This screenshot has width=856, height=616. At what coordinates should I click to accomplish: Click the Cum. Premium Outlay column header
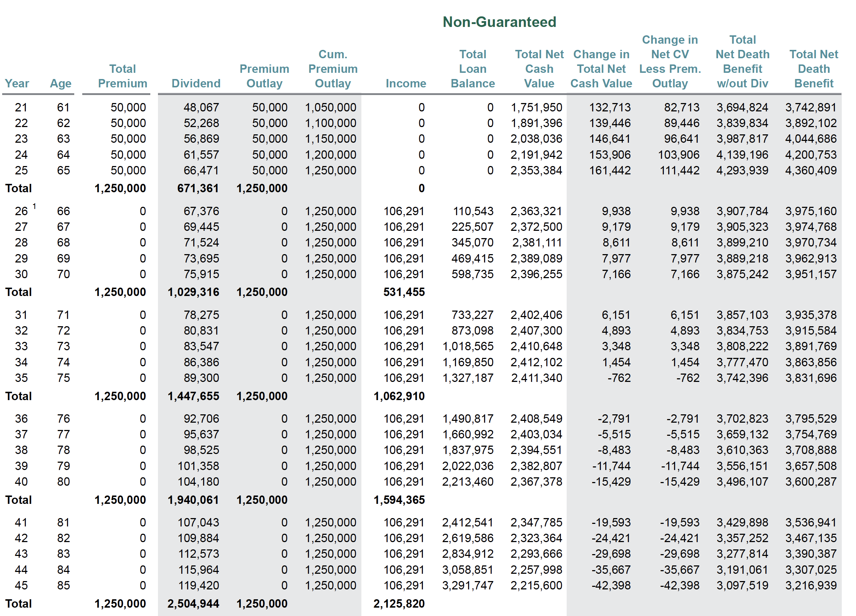333,69
